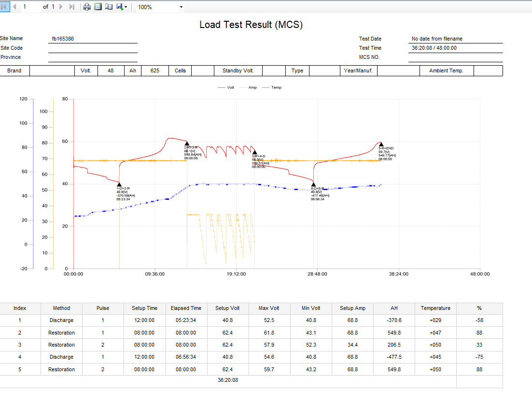The height and width of the screenshot is (420, 532).
Task: Go to the first page of report
Action: pyautogui.click(x=4, y=7)
